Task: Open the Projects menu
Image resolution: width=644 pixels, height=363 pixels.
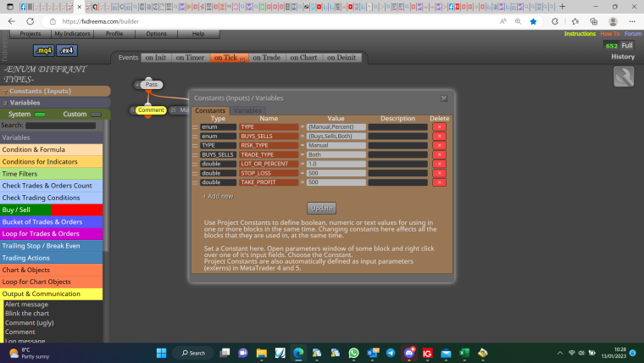Action: coord(31,34)
